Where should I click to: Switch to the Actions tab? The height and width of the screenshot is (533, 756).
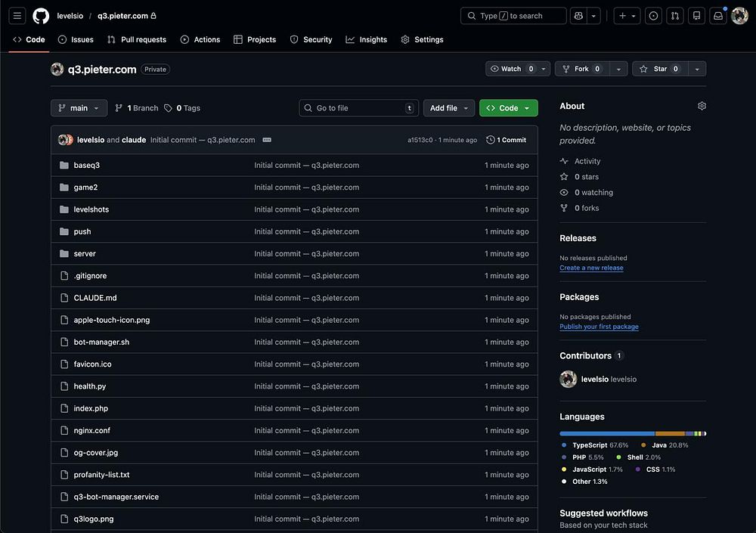[200, 39]
